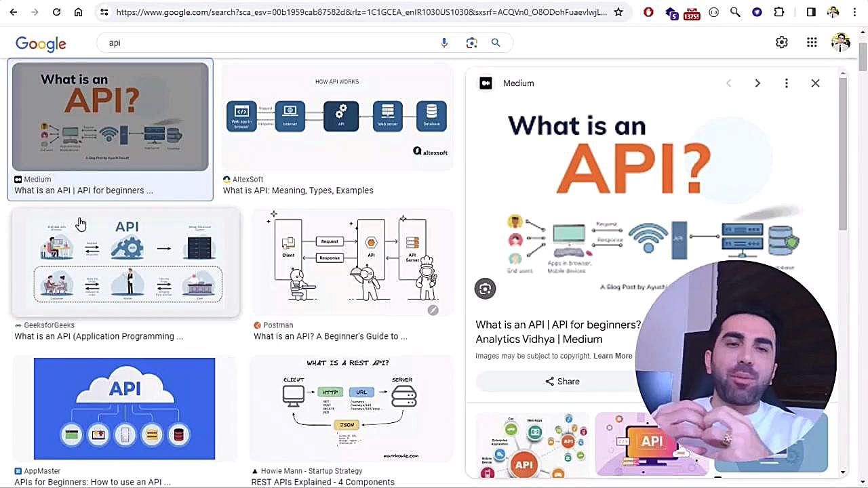Click the AppMaster source label
This screenshot has height=488, width=868.
tap(42, 471)
